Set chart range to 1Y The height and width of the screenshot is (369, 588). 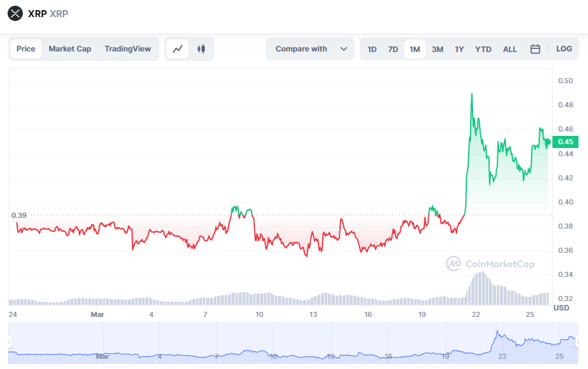[x=459, y=49]
